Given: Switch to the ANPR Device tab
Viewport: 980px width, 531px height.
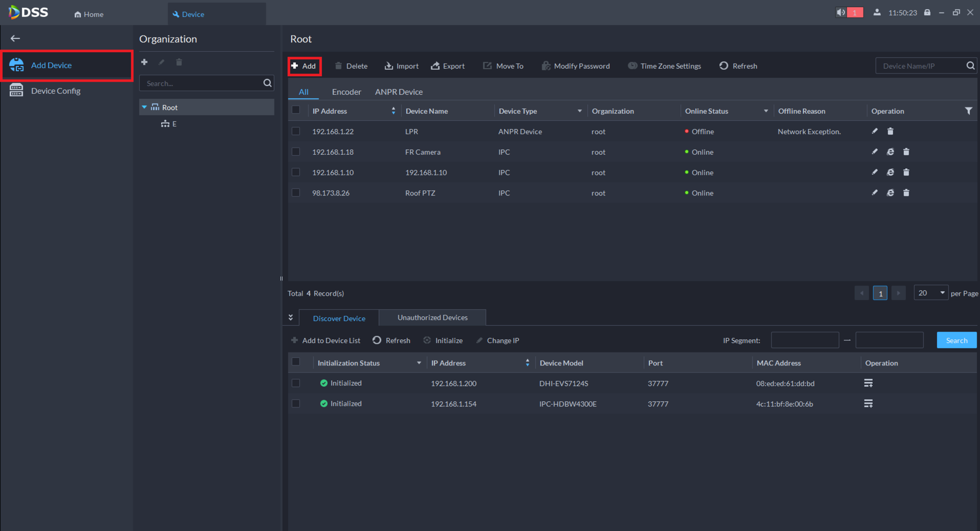Looking at the screenshot, I should 399,92.
